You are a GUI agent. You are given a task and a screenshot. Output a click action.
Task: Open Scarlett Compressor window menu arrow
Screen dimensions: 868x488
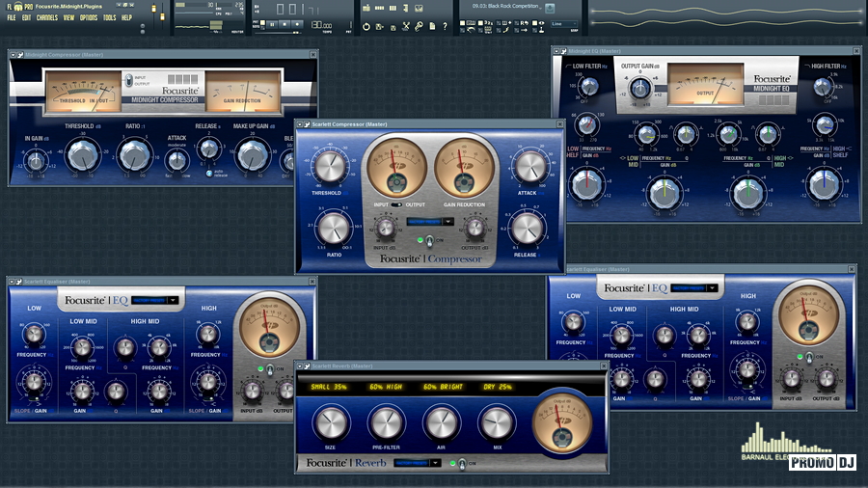(300, 124)
